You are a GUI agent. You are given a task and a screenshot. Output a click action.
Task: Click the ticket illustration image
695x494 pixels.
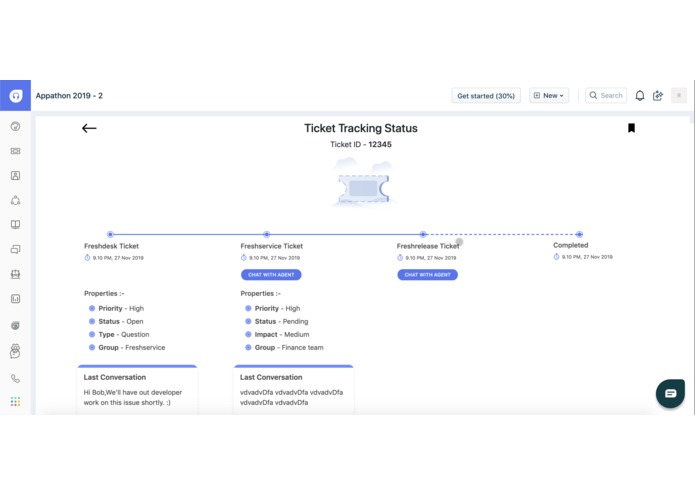363,184
